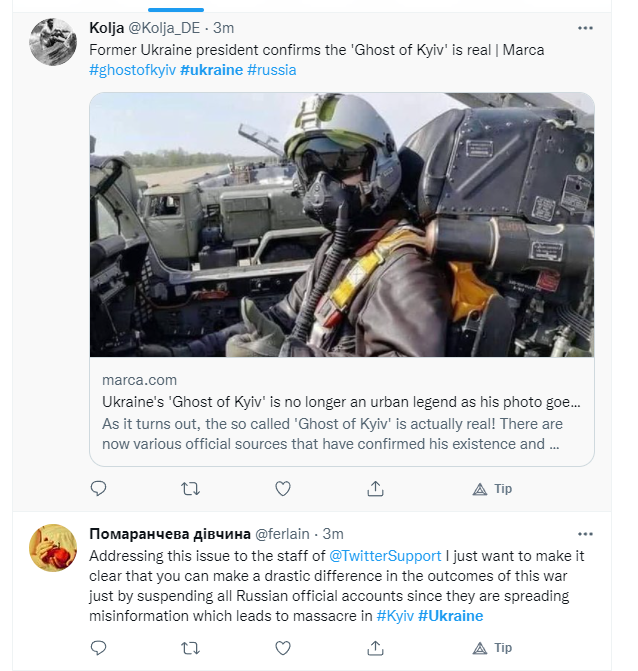Retweet Kolja's Ghost of Kyiv tweet
Viewport: 638px width, 671px height.
(x=189, y=488)
